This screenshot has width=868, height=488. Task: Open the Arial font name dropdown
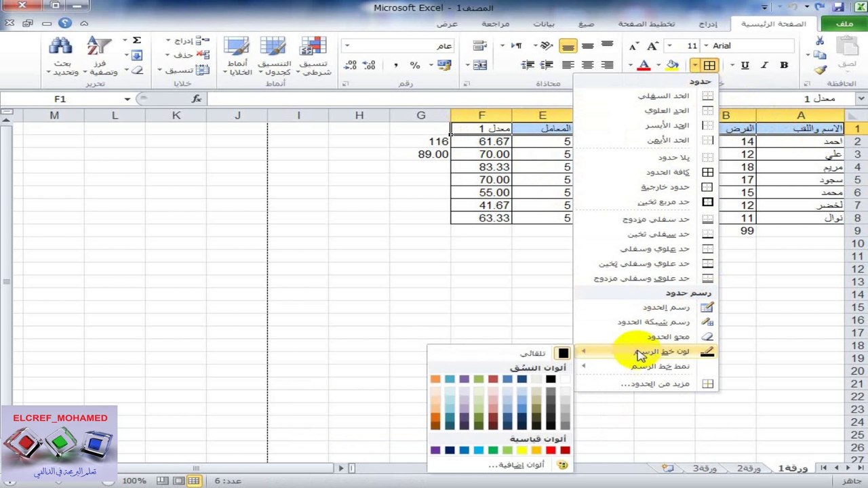point(705,45)
